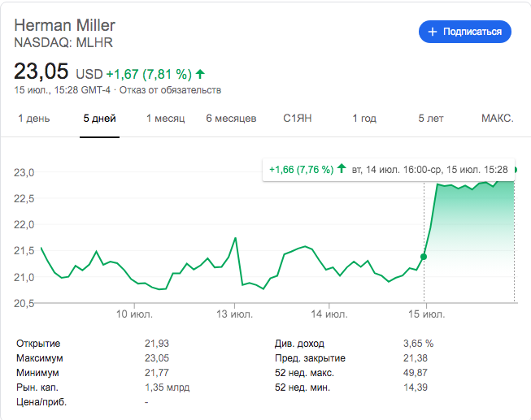Click the up arrow in the chart tooltip
The width and height of the screenshot is (531, 420).
(x=342, y=168)
